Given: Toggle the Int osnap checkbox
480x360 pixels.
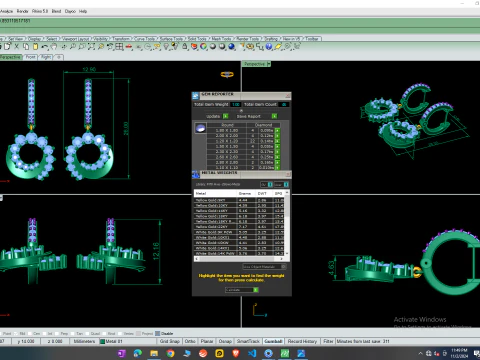Looking at the screenshot, I should [45, 333].
